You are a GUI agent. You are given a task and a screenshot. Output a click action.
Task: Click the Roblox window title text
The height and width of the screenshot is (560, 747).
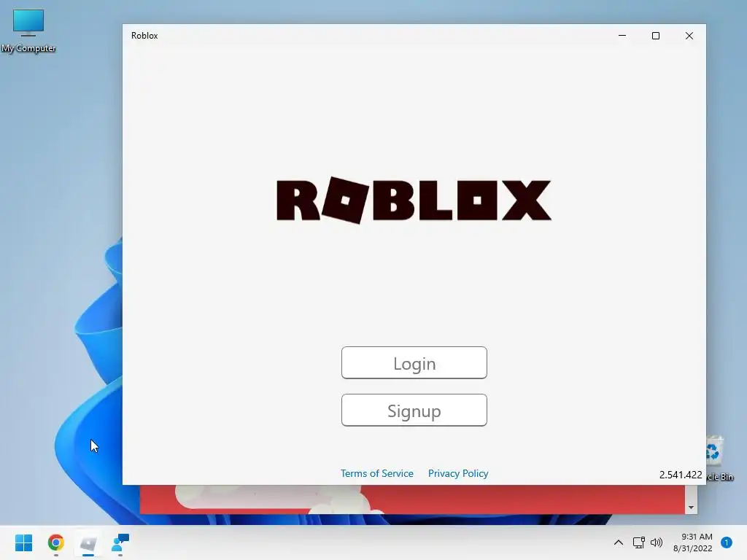[144, 36]
